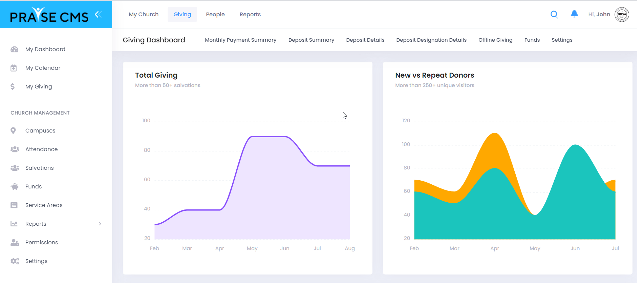Expand the Reports sidebar submenu arrow

point(100,224)
